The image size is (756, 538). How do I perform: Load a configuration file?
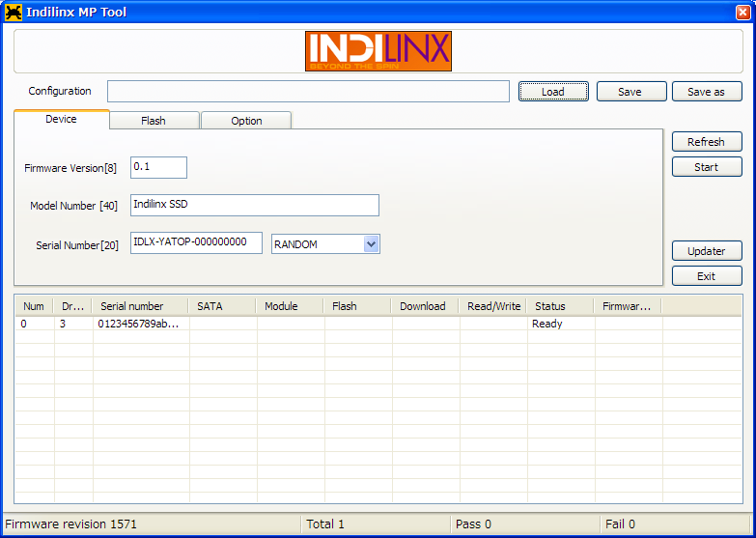pyautogui.click(x=553, y=92)
